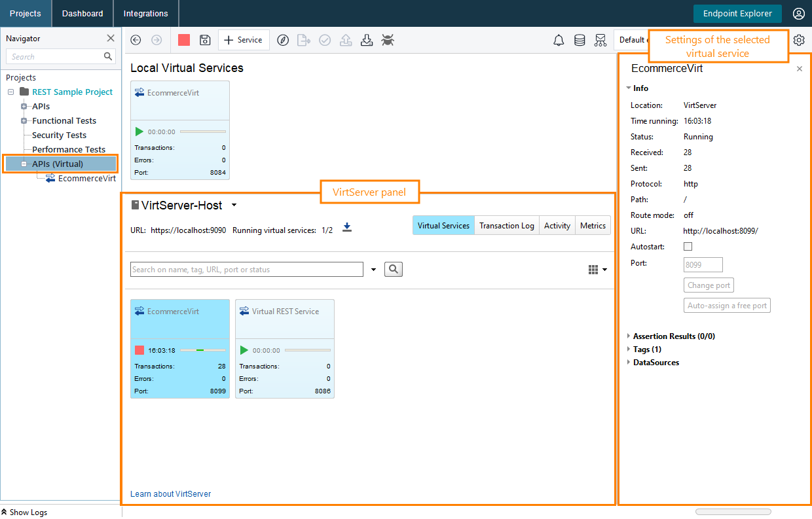Click the horizontal scrollbar at bottom right
The width and height of the screenshot is (812, 519).
click(733, 512)
